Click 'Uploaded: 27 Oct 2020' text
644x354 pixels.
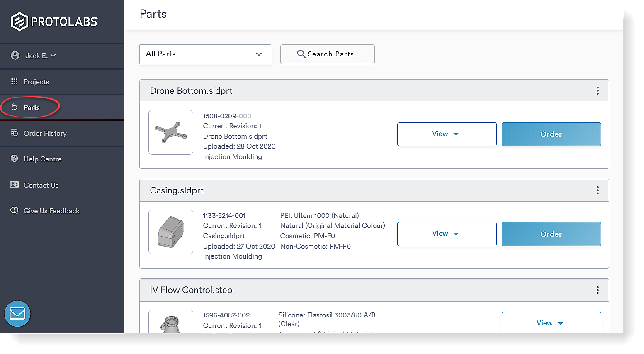click(239, 247)
